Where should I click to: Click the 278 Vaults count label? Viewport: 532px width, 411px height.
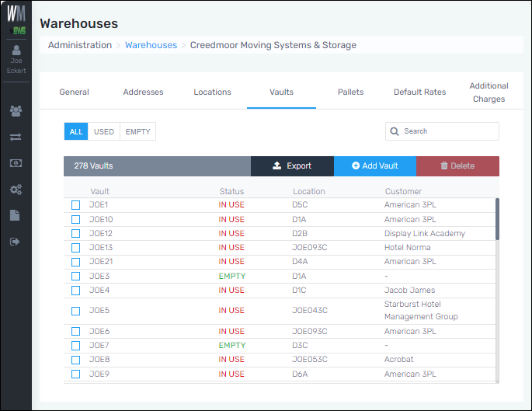coord(93,166)
